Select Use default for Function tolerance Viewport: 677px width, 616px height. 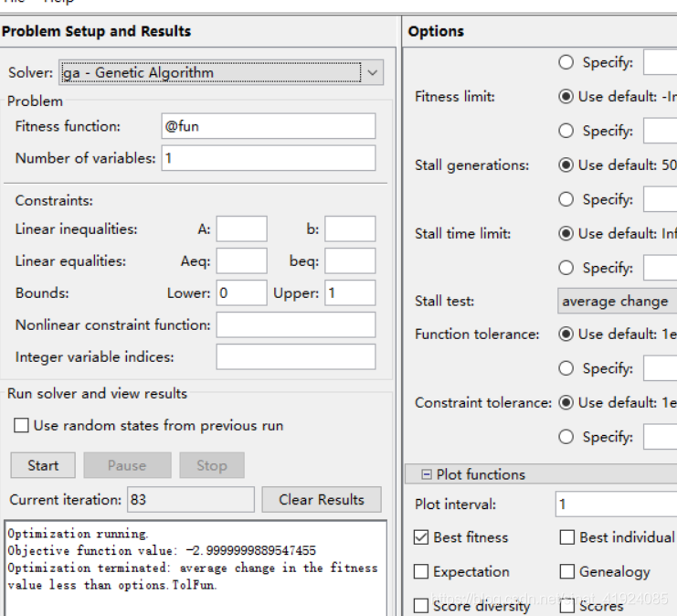pos(566,334)
